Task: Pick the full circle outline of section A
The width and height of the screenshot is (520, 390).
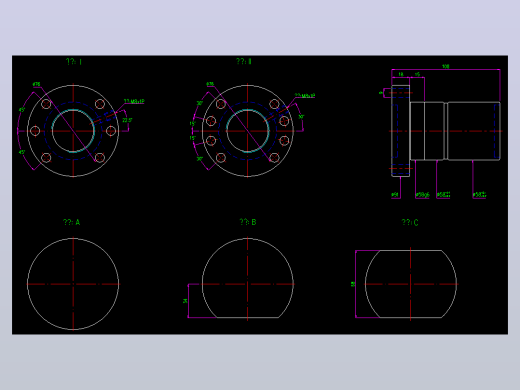Action: point(73,284)
